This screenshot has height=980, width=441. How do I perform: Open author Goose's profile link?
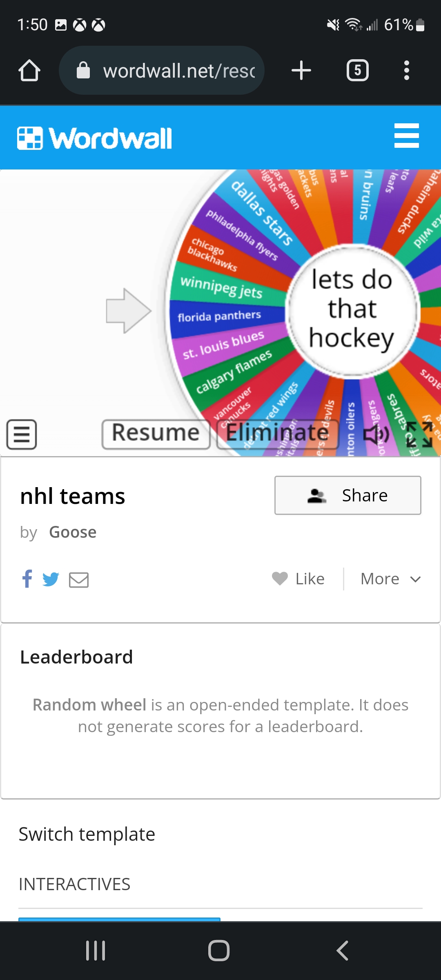point(73,532)
